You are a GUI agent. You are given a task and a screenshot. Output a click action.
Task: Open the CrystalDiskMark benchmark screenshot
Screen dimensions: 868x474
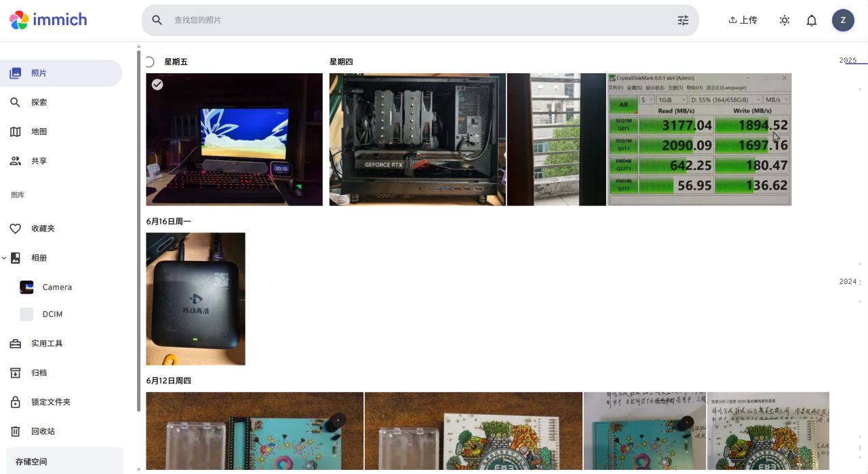[699, 140]
